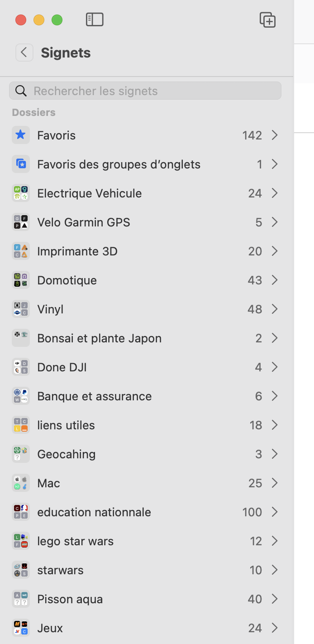Open the liens utiles folder

tap(66, 425)
